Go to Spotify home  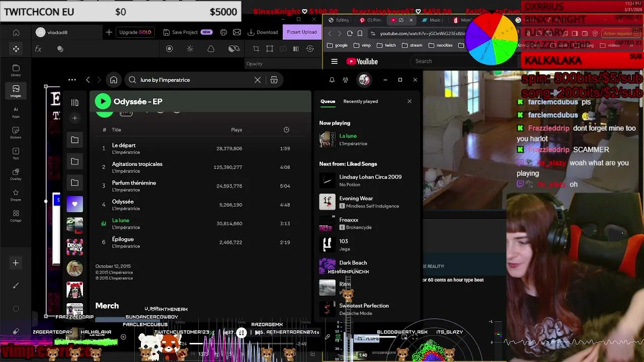point(114,80)
